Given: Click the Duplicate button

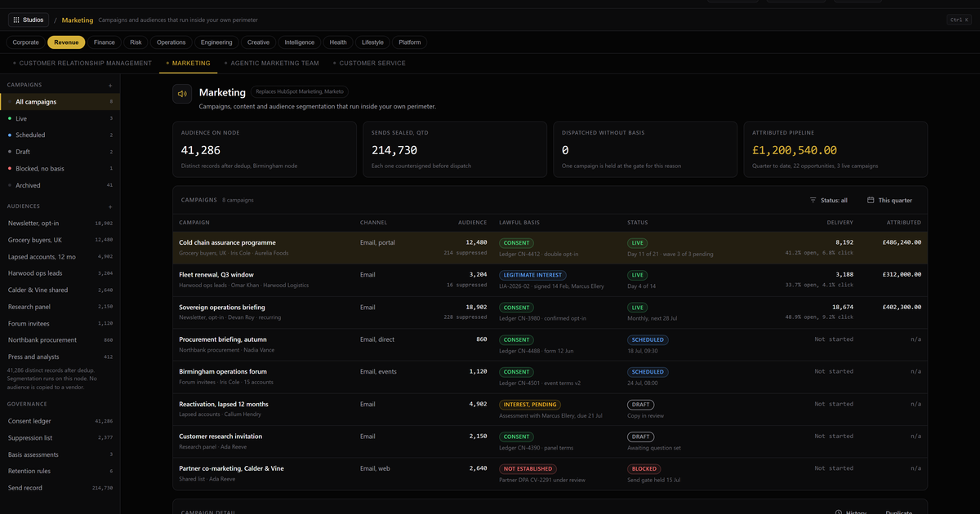Looking at the screenshot, I should [x=899, y=512].
